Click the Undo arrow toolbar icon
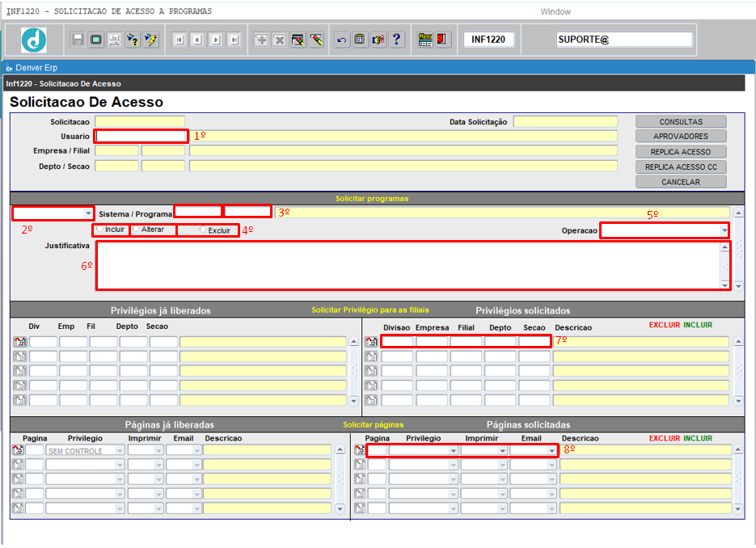Screen dimensions: 756x548 [x=342, y=40]
